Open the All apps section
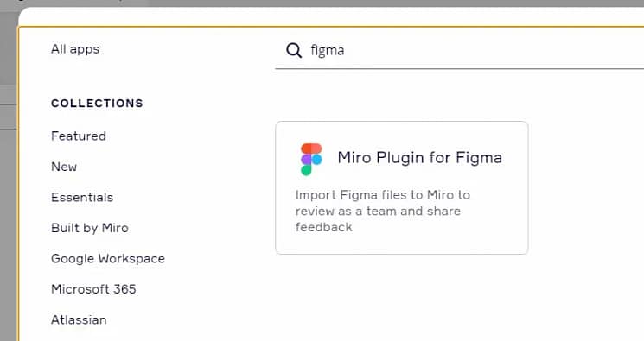The width and height of the screenshot is (644, 341). pos(75,49)
